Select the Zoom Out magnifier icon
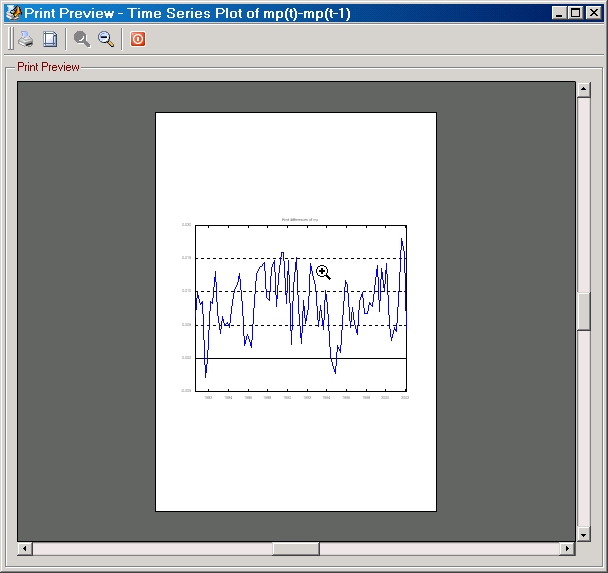This screenshot has height=573, width=608. pos(106,39)
